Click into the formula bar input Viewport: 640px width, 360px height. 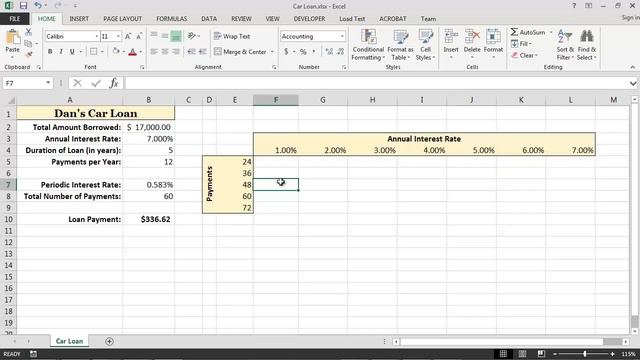pos(376,83)
